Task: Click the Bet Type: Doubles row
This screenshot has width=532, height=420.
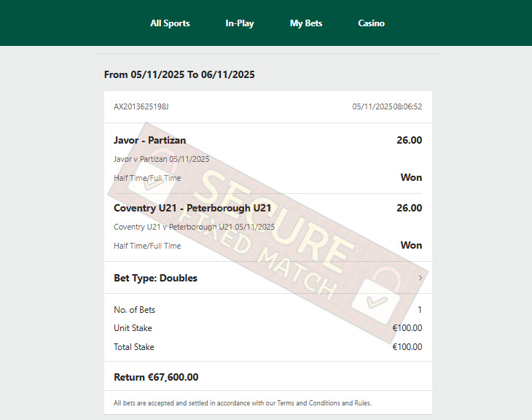Action: coord(268,278)
